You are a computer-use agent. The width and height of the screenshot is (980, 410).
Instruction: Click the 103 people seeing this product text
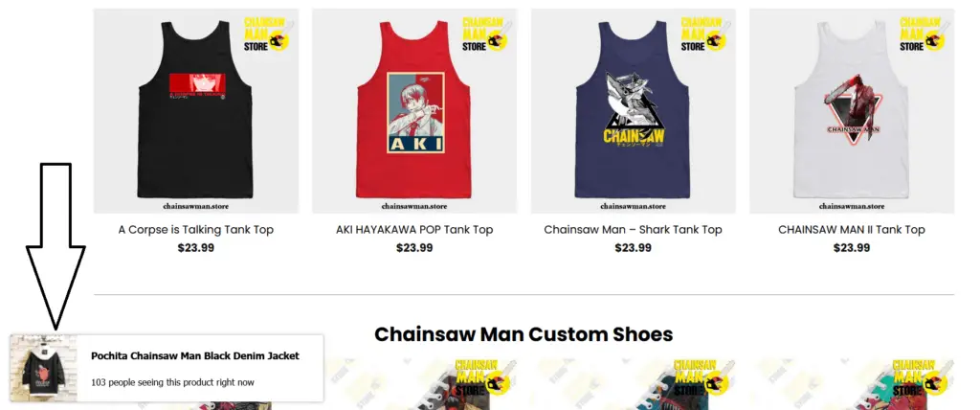point(172,382)
